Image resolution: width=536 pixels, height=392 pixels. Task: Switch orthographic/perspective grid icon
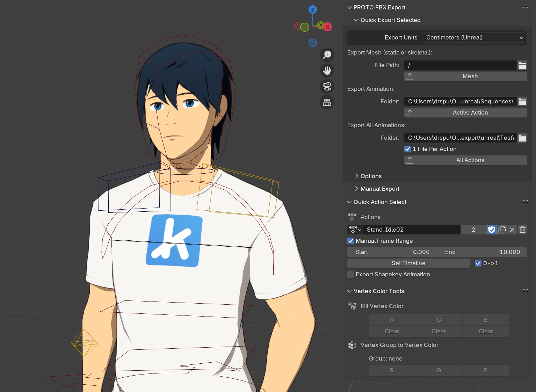click(x=327, y=102)
